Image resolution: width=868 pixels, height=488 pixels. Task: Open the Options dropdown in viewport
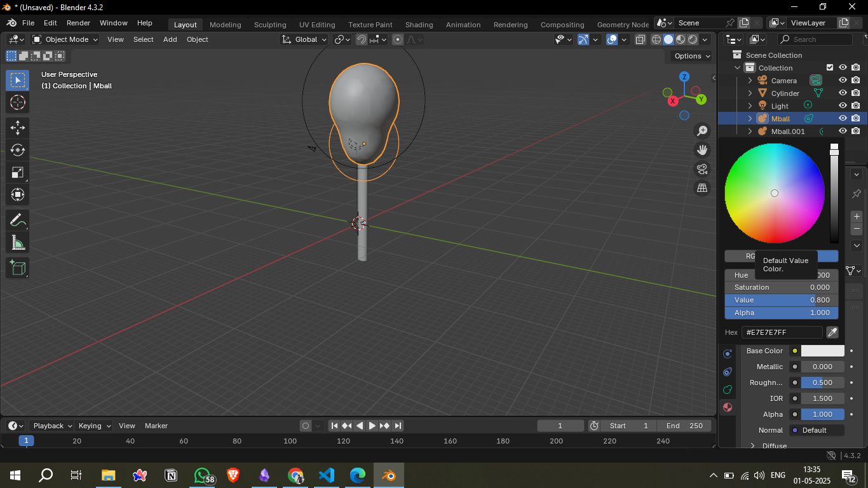click(692, 56)
